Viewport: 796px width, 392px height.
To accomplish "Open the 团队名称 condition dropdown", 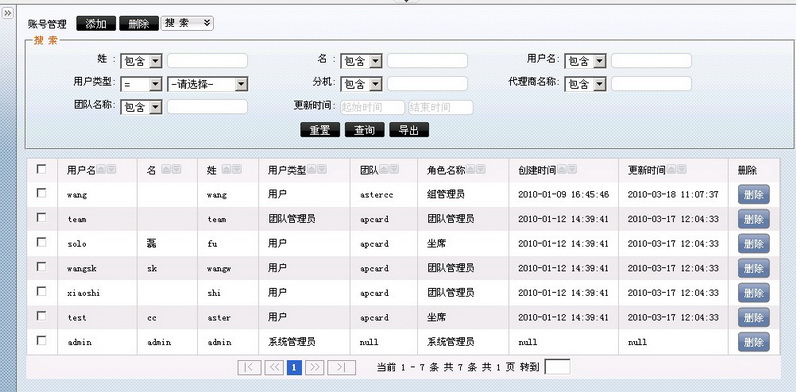I will (141, 107).
